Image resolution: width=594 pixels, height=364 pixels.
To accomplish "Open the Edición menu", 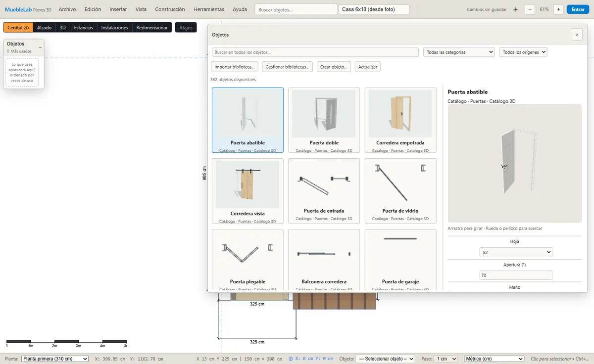I will tap(93, 9).
